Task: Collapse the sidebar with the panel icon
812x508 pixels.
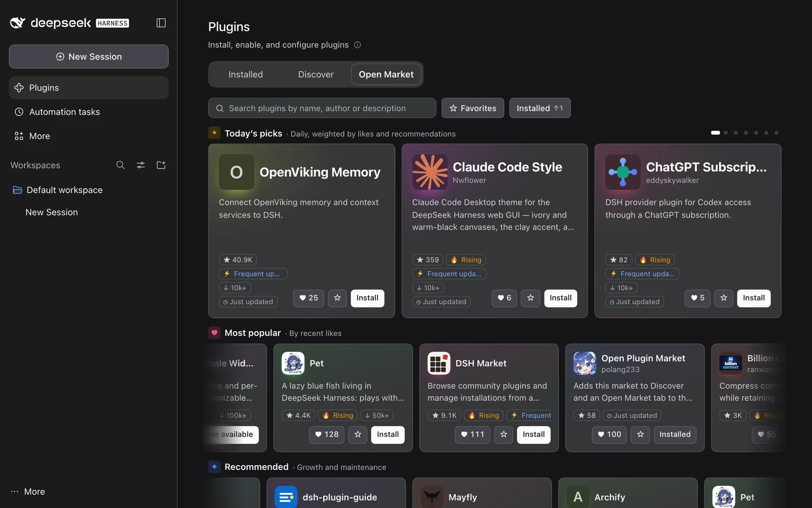Action: (161, 23)
